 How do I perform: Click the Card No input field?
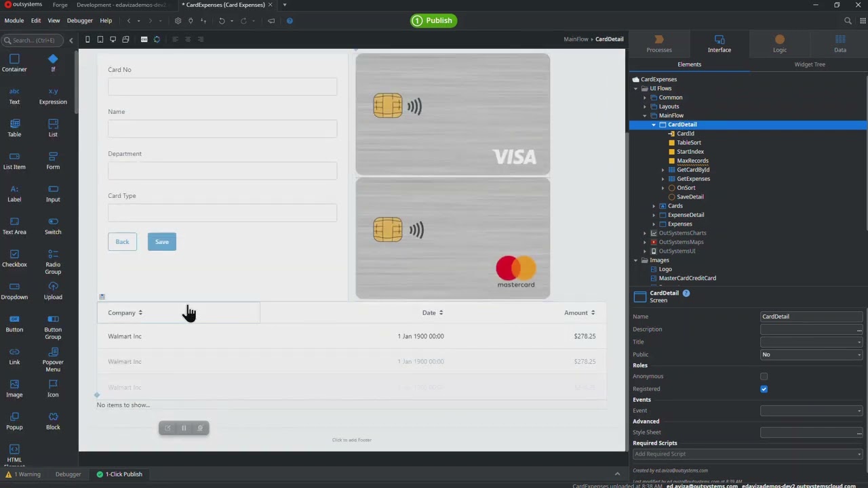point(222,87)
